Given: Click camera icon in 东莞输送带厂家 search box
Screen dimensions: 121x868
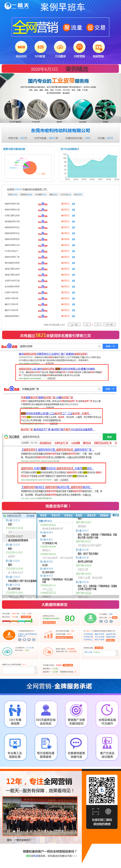Looking at the screenshot, I should (x=99, y=389).
